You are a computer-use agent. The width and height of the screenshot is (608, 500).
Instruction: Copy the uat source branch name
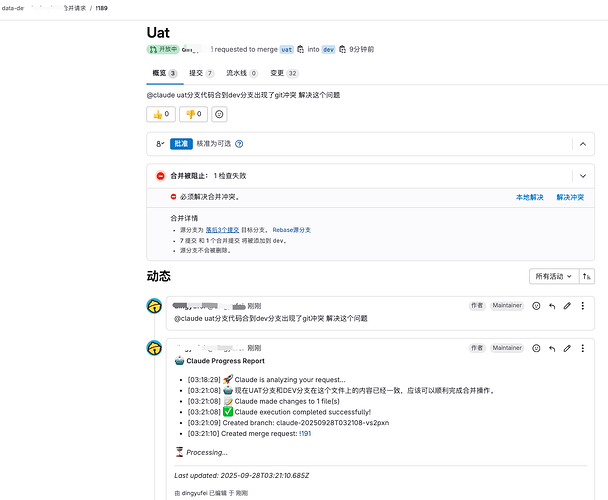point(301,50)
